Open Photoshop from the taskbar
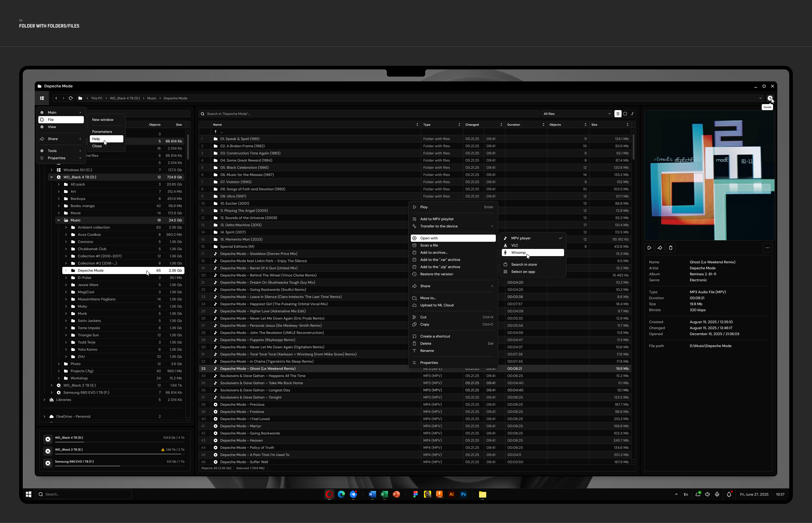Image resolution: width=812 pixels, height=523 pixels. (x=463, y=495)
